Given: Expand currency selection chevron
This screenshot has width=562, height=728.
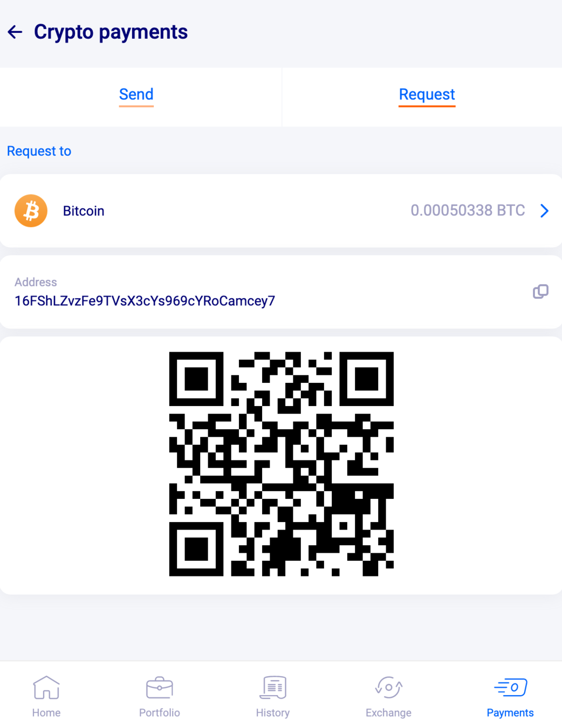Looking at the screenshot, I should tap(545, 211).
